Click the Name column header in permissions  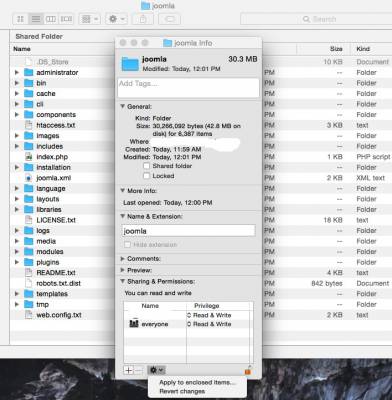click(150, 306)
